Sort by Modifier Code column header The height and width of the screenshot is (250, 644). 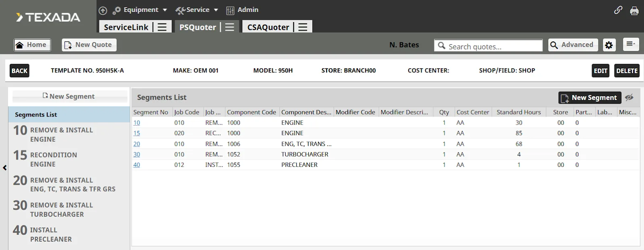(x=355, y=112)
